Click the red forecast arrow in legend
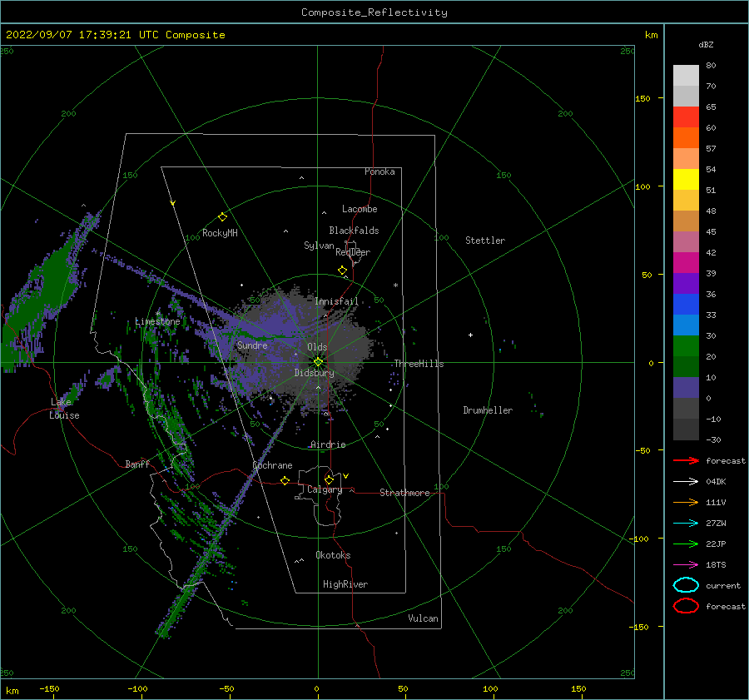Image resolution: width=749 pixels, height=700 pixels. pos(686,460)
